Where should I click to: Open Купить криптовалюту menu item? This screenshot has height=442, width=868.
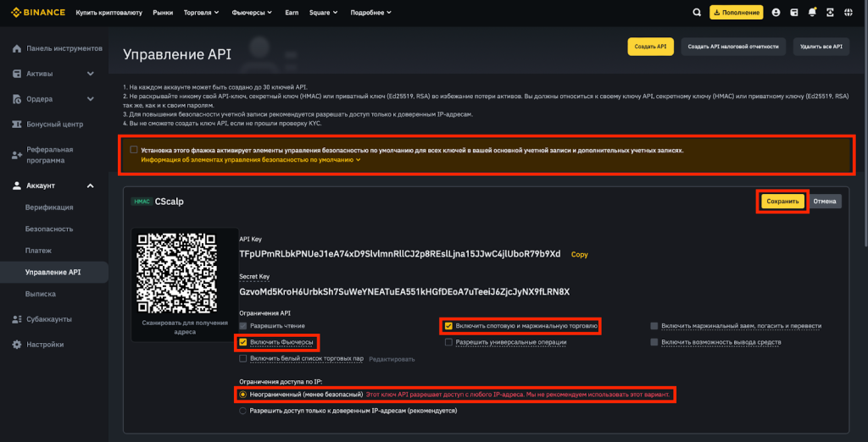coord(109,12)
